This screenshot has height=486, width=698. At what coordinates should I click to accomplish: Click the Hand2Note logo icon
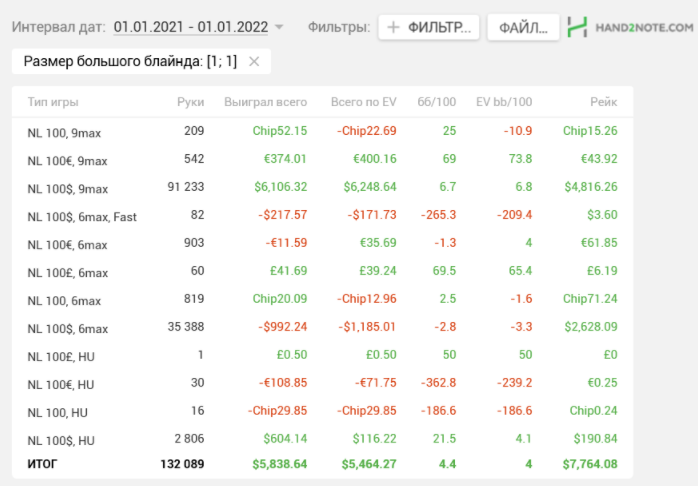(x=577, y=27)
